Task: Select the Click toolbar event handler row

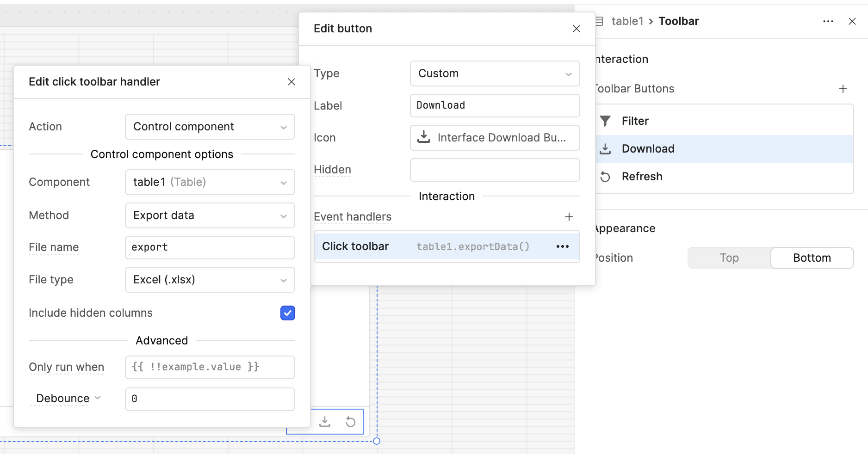Action: click(416, 246)
